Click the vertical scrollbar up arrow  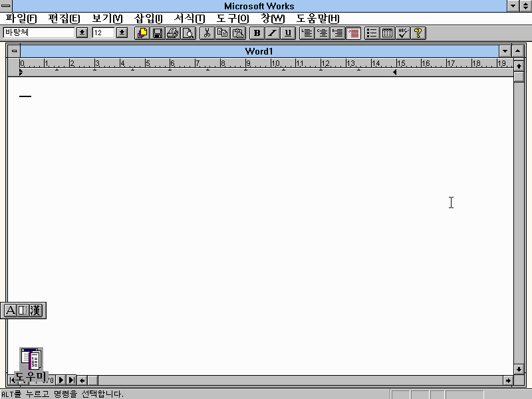(519, 66)
